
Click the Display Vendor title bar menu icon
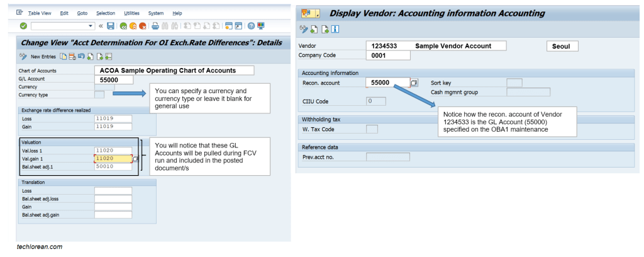click(310, 14)
